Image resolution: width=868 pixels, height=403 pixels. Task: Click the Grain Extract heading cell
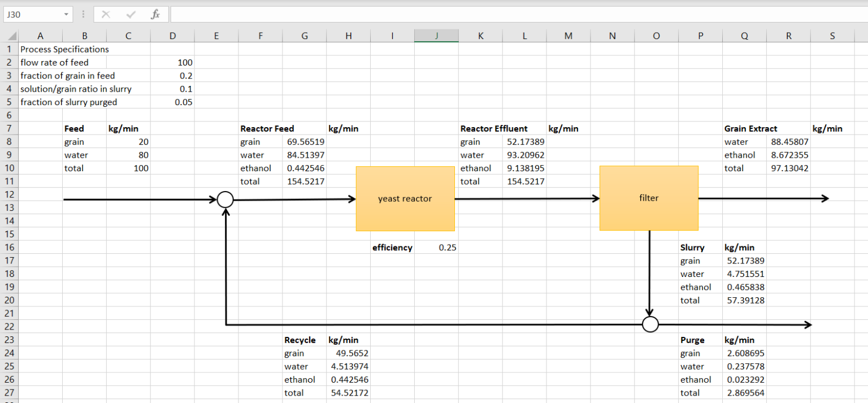pyautogui.click(x=750, y=129)
